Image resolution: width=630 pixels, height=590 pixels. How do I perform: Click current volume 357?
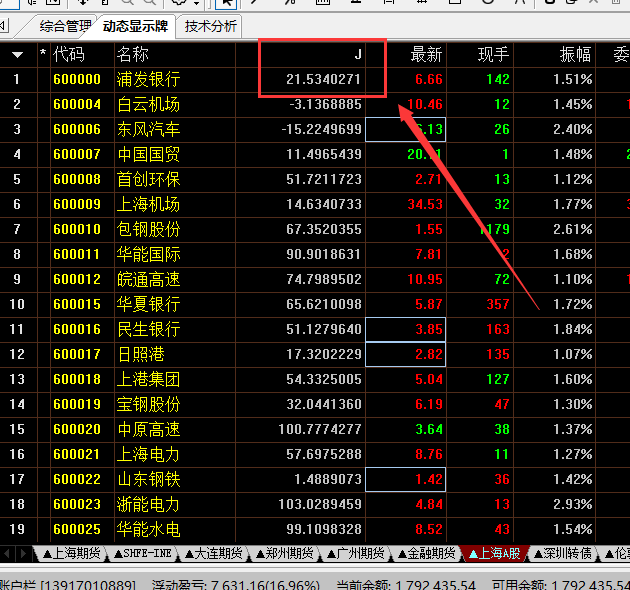pyautogui.click(x=498, y=304)
